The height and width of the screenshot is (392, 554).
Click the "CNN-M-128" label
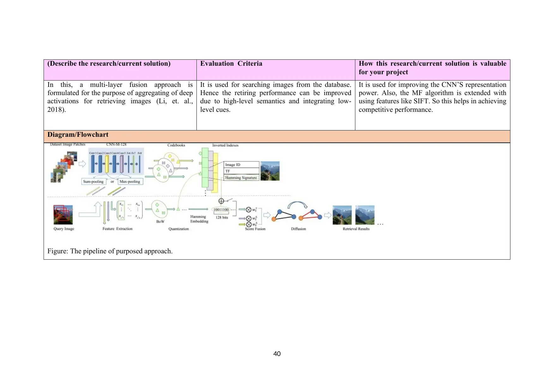(x=116, y=144)
